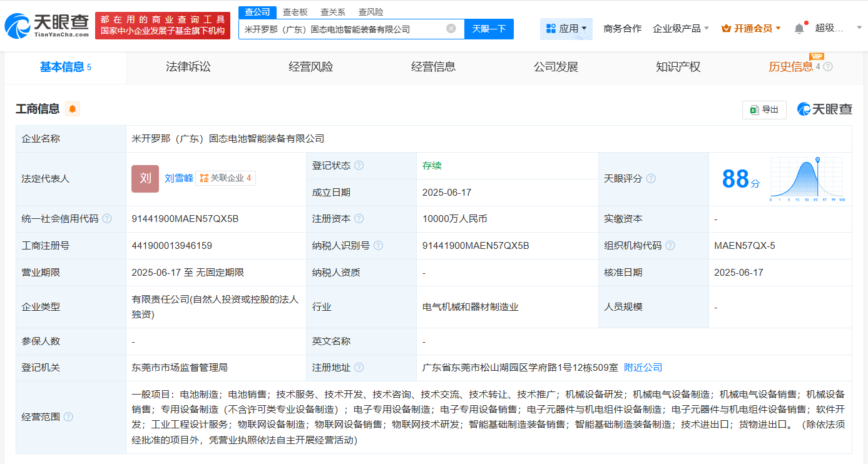
Task: Click help icon next to 历史信息 tab
Action: (x=828, y=67)
